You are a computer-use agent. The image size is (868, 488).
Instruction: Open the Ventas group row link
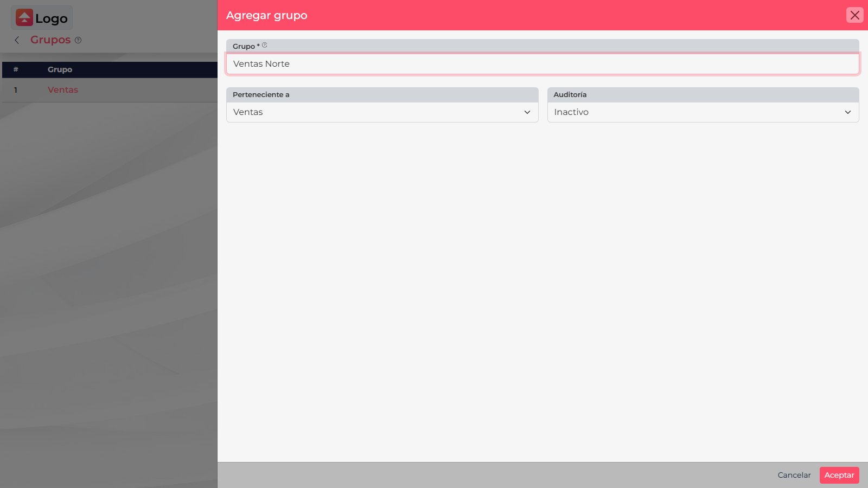[63, 90]
